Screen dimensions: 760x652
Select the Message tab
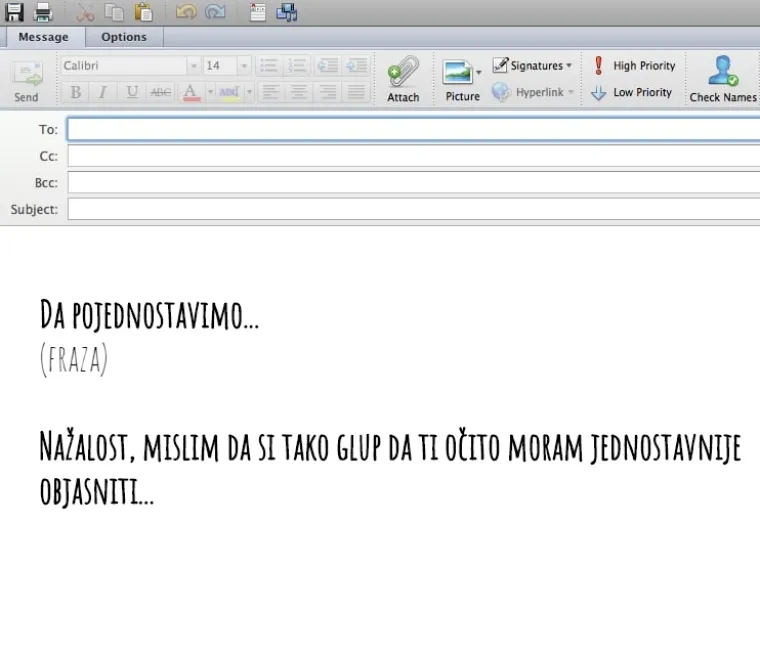[43, 37]
